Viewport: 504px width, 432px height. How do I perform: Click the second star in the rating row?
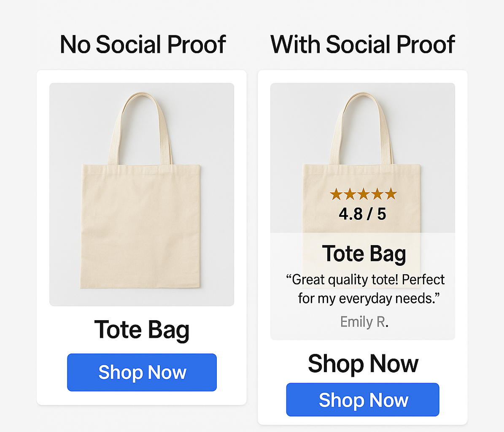click(350, 194)
